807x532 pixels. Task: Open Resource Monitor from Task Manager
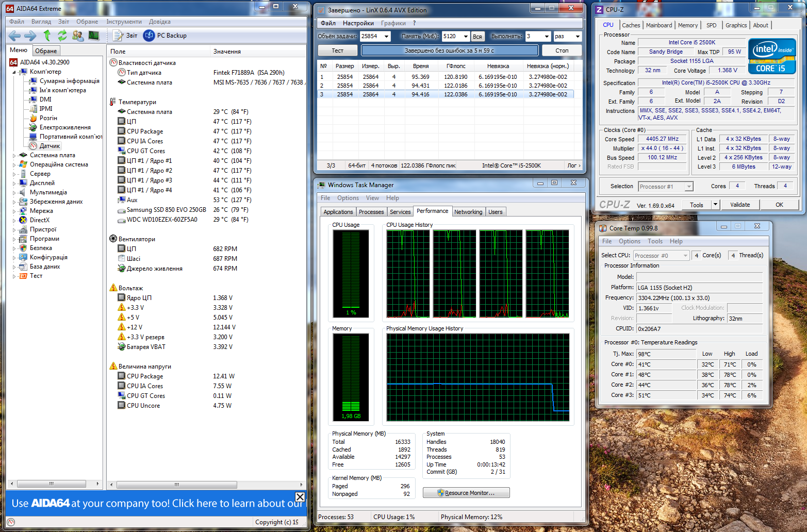466,493
